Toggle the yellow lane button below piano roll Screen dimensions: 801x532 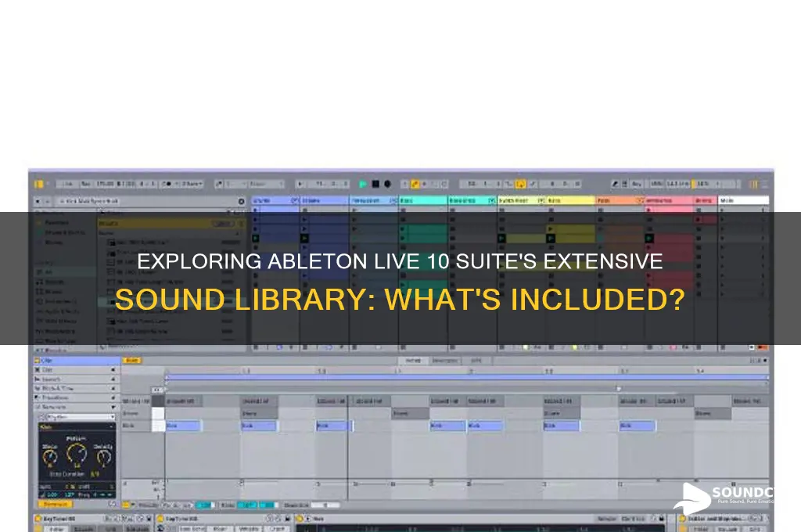(126, 505)
